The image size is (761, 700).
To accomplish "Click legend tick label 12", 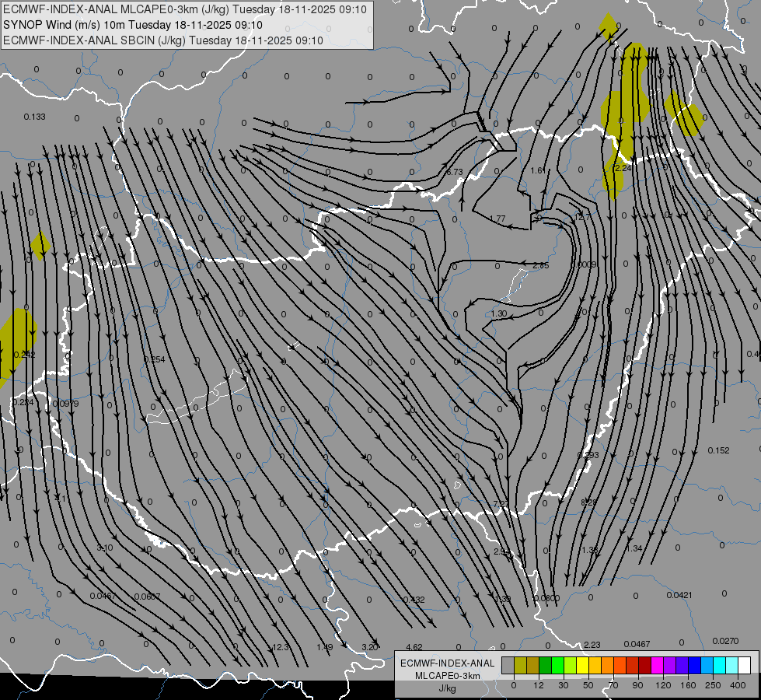I will 538,685.
